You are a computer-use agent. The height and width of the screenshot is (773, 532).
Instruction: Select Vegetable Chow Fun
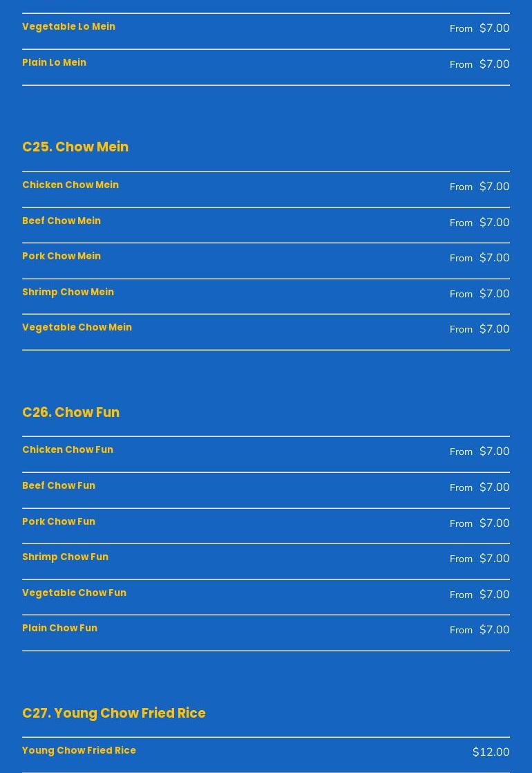pos(75,593)
